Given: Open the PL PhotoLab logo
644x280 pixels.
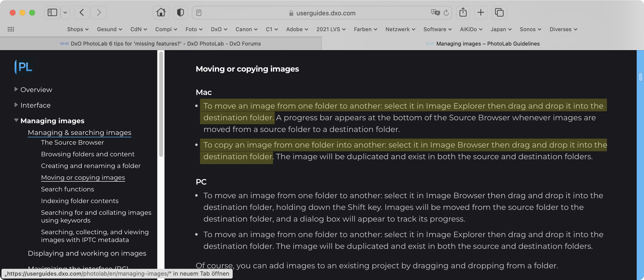Looking at the screenshot, I should click(x=24, y=67).
